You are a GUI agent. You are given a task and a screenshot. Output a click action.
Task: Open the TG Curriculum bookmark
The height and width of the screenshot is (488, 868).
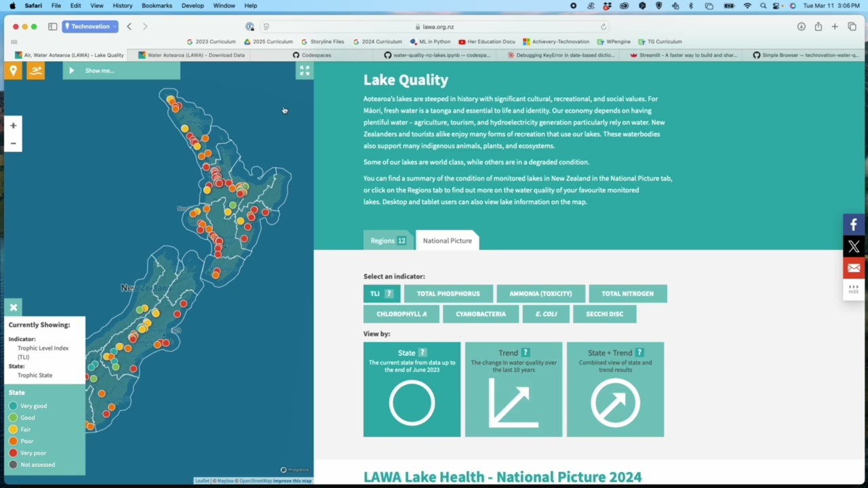660,41
